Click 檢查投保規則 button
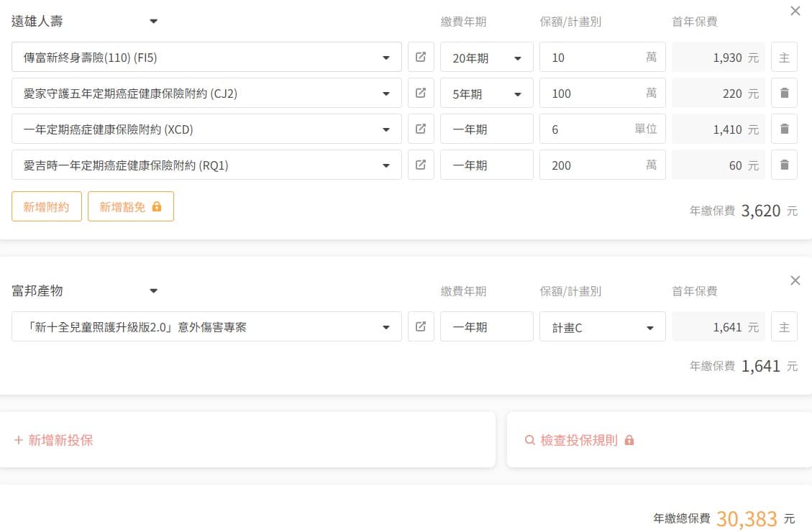This screenshot has width=812, height=532. 580,440
